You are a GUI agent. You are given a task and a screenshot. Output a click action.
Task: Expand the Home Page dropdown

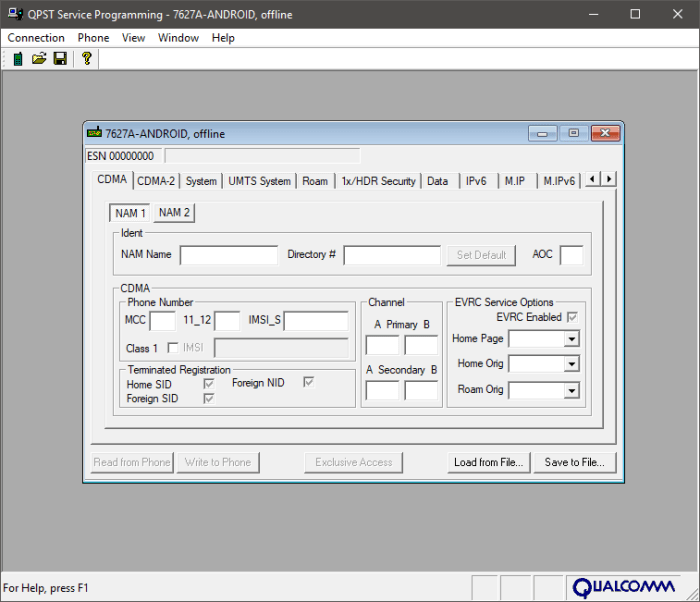point(571,339)
